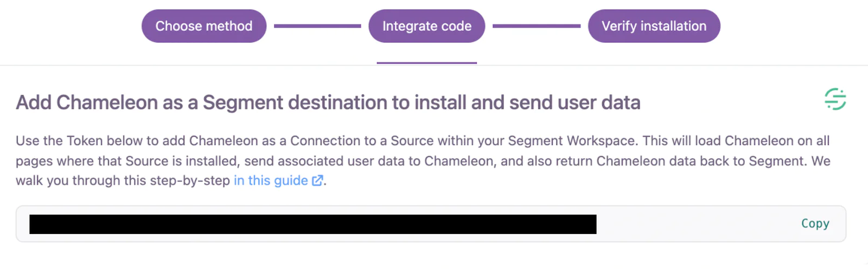Jump to the Verify installation step
The height and width of the screenshot is (271, 868).
click(x=654, y=26)
